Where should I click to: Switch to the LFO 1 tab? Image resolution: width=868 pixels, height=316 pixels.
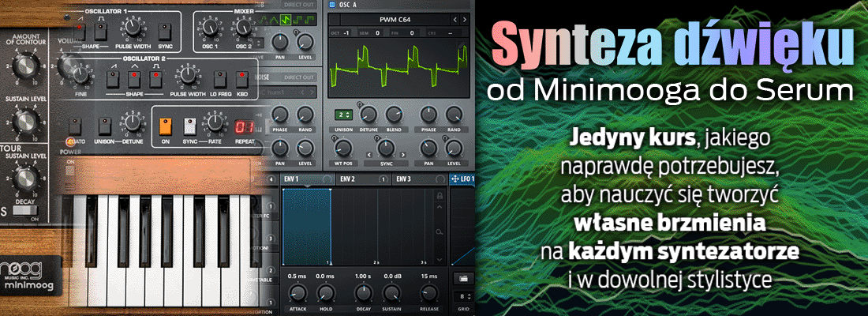462,179
